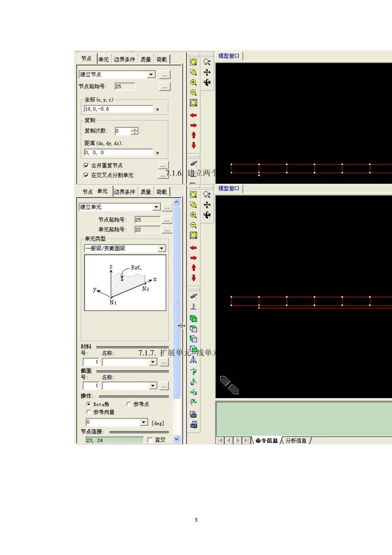The image size is (392, 555).
Task: Click red down arrow in lower toolbar
Action: 193,278
